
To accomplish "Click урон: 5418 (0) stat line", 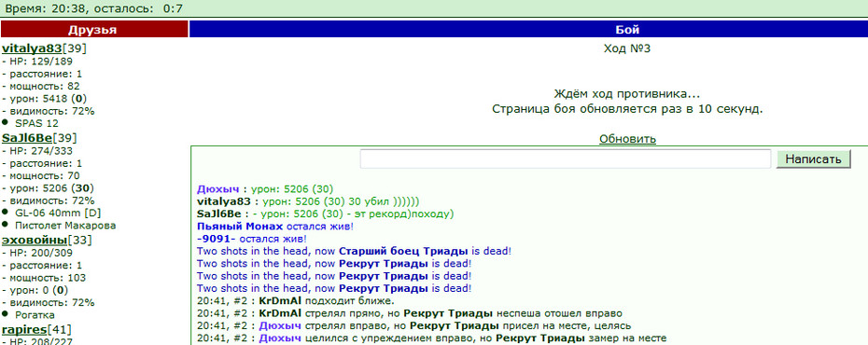I will [x=44, y=99].
